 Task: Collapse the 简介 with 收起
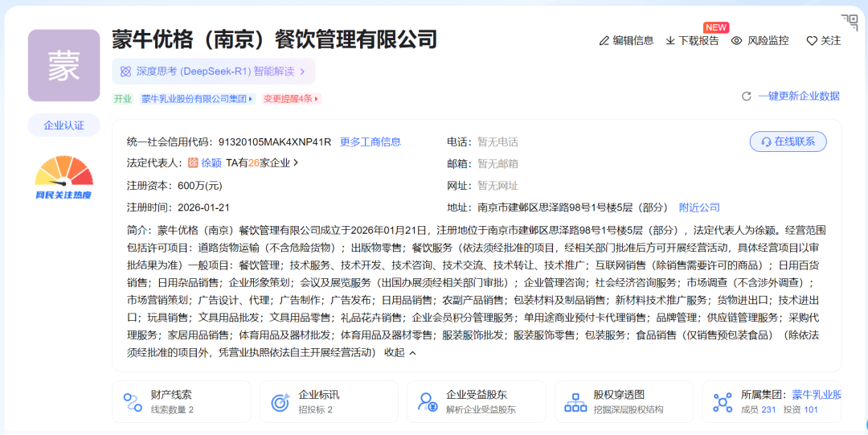(x=400, y=352)
